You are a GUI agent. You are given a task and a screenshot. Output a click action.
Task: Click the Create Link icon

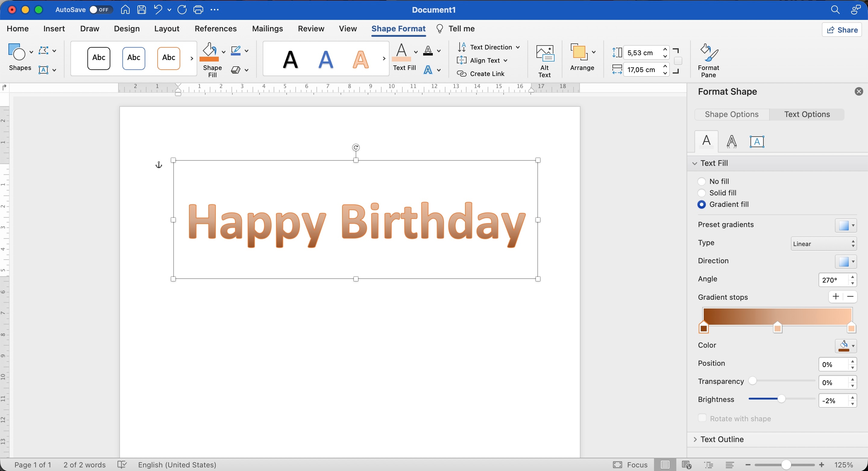coord(461,74)
